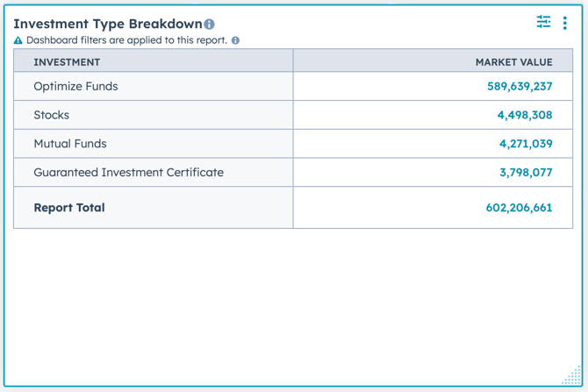Screen dimensions: 588x392
Task: Grab the resize handle at panel corner
Action: tap(570, 374)
